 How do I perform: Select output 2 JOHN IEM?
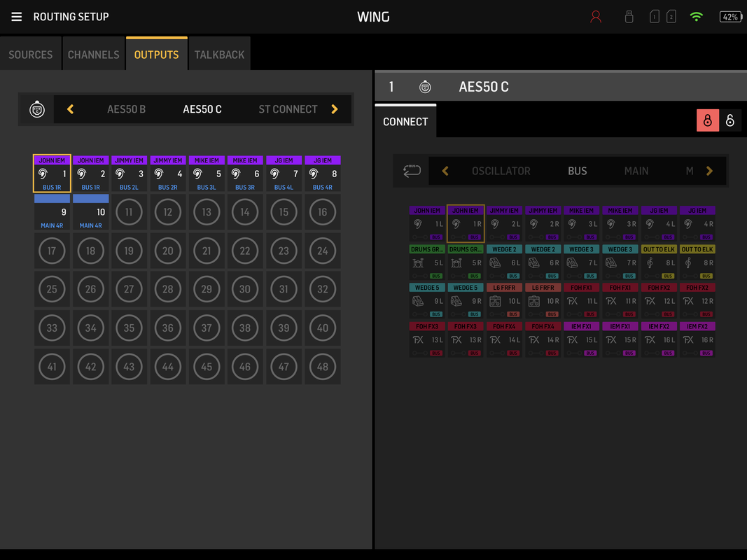(x=90, y=174)
